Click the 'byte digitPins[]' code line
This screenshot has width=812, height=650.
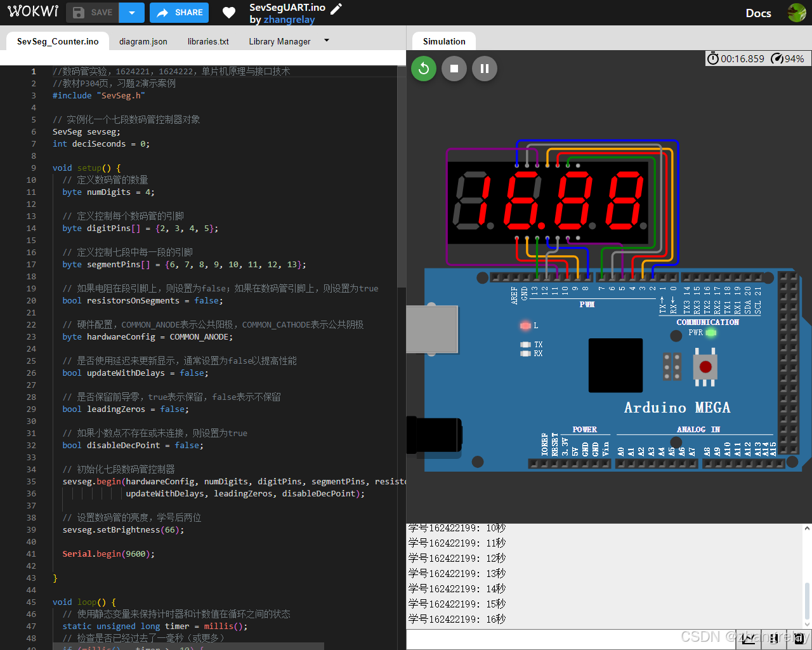(140, 229)
